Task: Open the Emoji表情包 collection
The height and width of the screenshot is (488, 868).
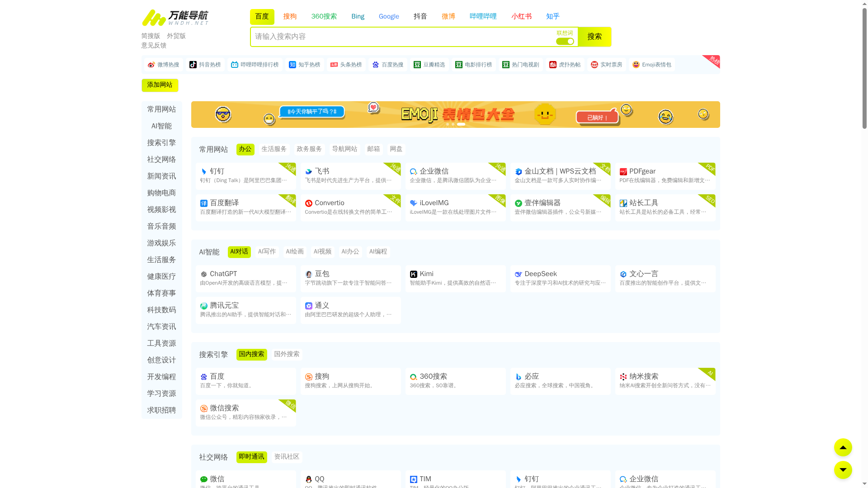Action: [x=651, y=65]
